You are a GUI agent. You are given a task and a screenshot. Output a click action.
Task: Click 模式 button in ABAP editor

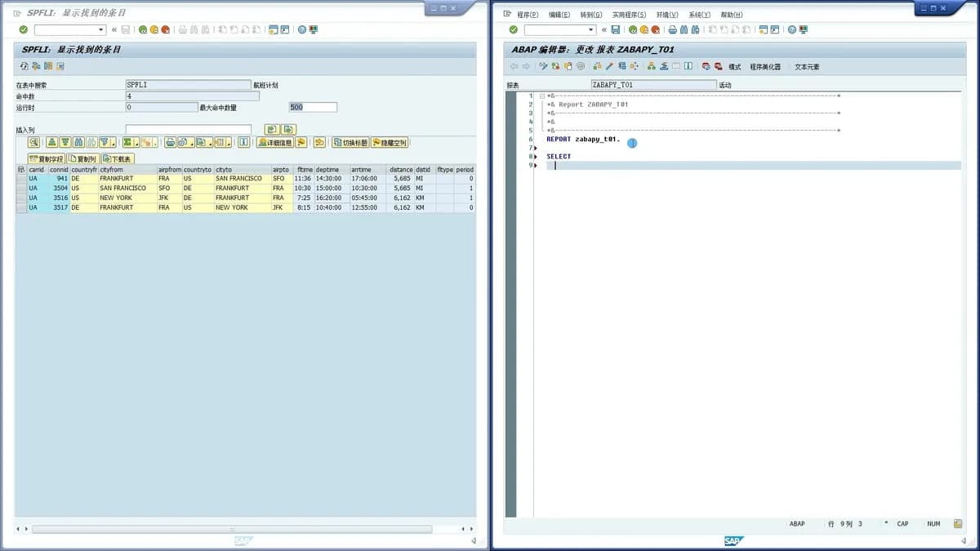click(x=735, y=67)
